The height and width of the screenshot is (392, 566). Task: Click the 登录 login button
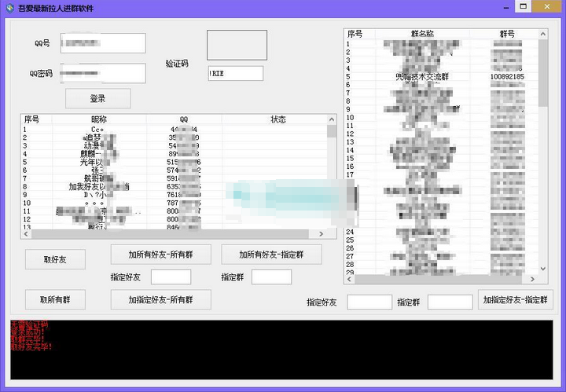pyautogui.click(x=97, y=98)
